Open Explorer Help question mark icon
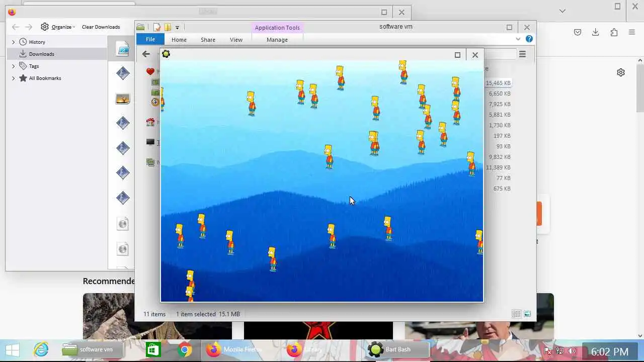Image resolution: width=644 pixels, height=362 pixels. [529, 39]
